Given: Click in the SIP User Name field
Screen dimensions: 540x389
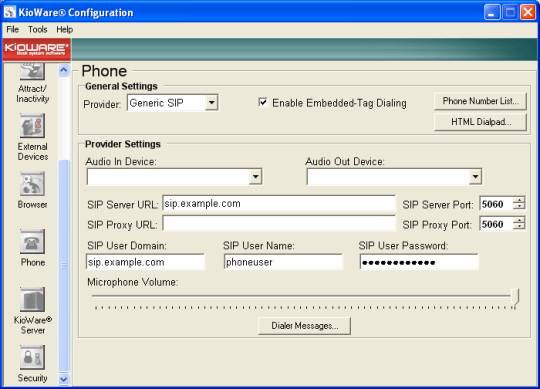Looking at the screenshot, I should click(283, 262).
